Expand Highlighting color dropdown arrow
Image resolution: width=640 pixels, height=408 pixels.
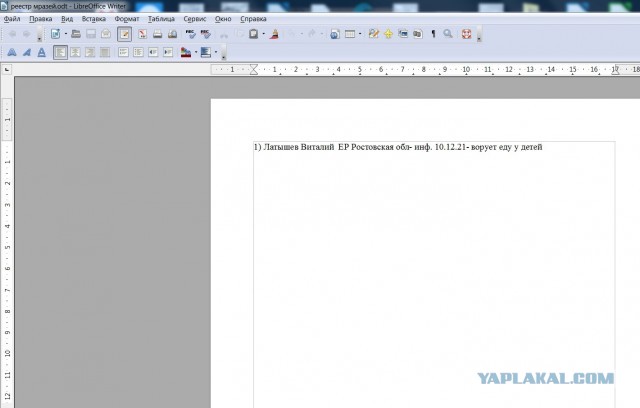(x=196, y=52)
